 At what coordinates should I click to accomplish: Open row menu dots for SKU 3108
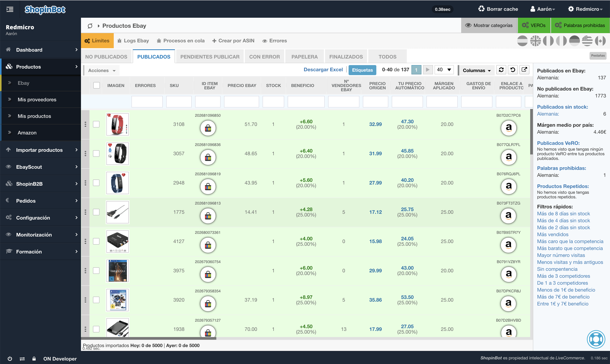pos(85,124)
